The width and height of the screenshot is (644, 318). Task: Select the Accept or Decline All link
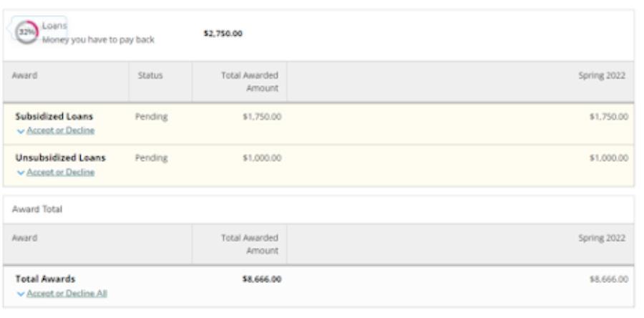[x=67, y=293]
